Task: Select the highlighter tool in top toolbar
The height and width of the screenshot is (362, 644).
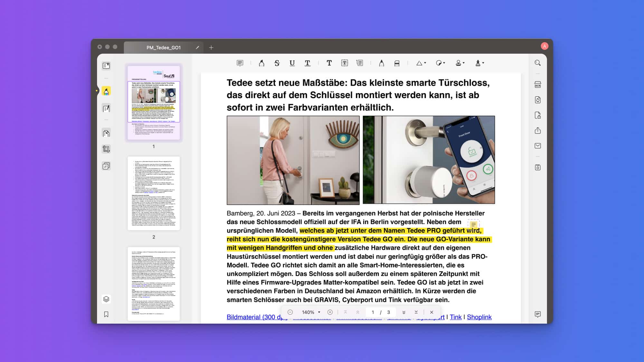Action: coord(261,63)
